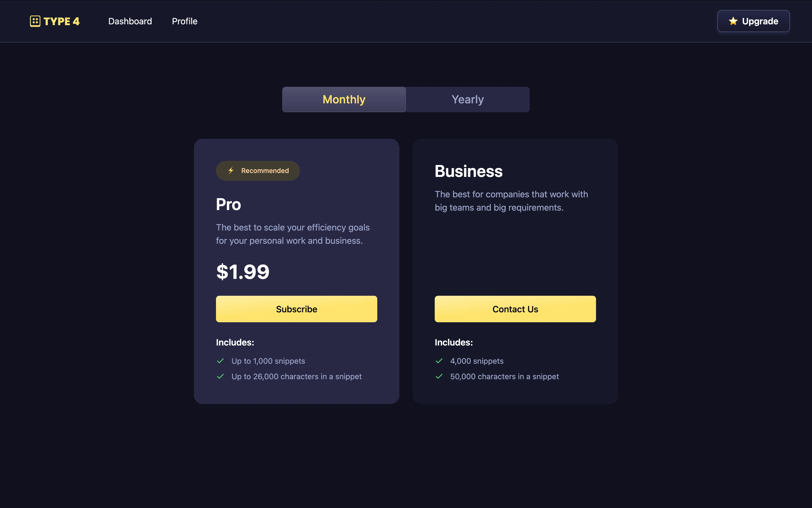812x508 pixels.
Task: Click the $1.99 price text
Action: [243, 271]
